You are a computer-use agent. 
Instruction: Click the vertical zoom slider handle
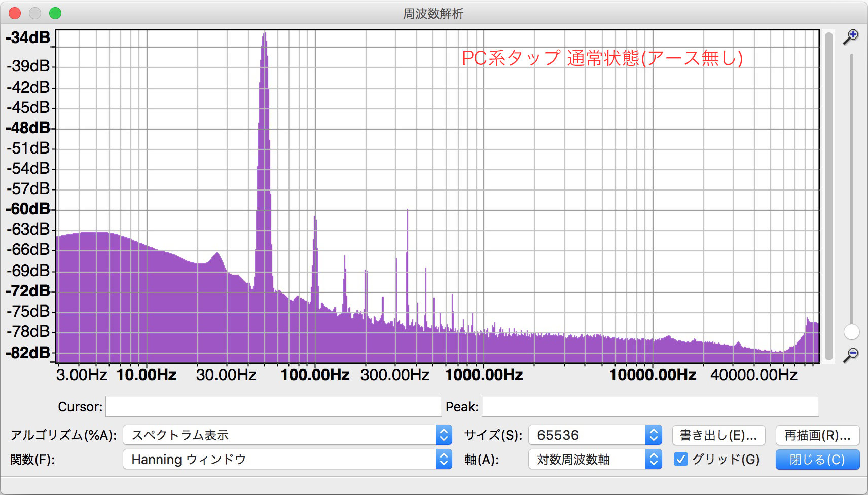(x=851, y=332)
